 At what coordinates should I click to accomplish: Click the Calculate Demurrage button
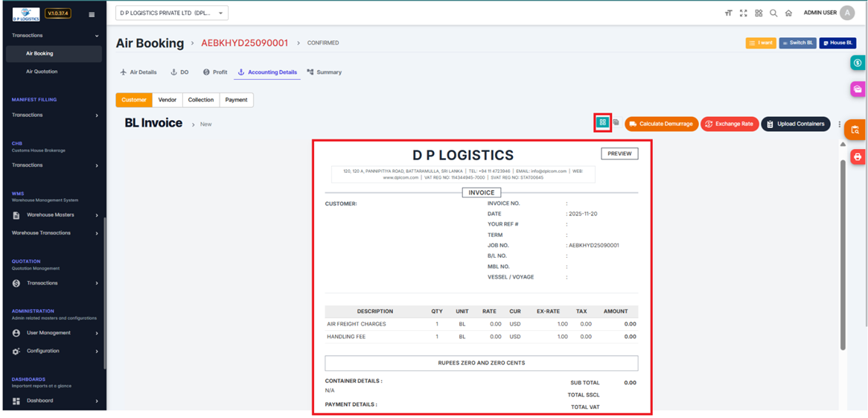[661, 124]
